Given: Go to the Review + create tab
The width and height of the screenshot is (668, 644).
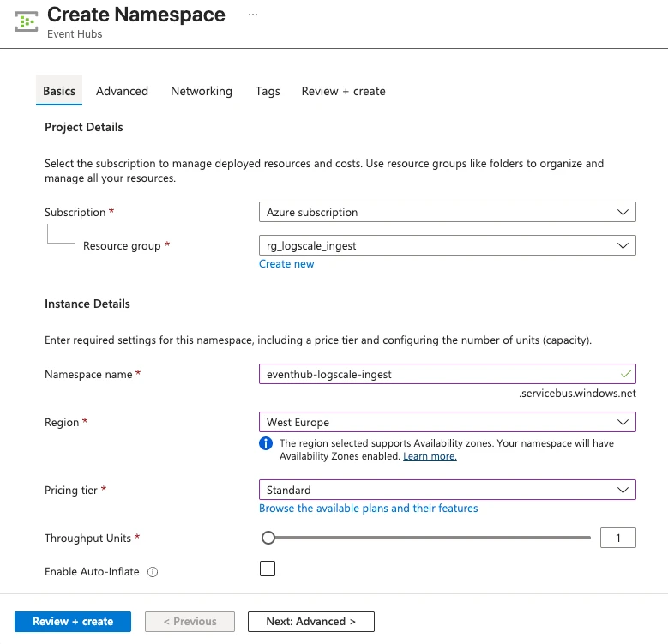Looking at the screenshot, I should click(343, 91).
